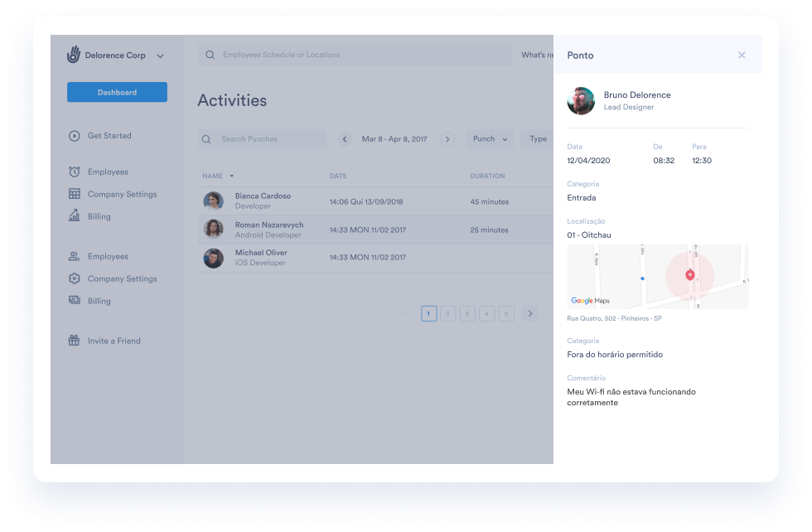Sort by the NAME column arrow

coord(232,177)
